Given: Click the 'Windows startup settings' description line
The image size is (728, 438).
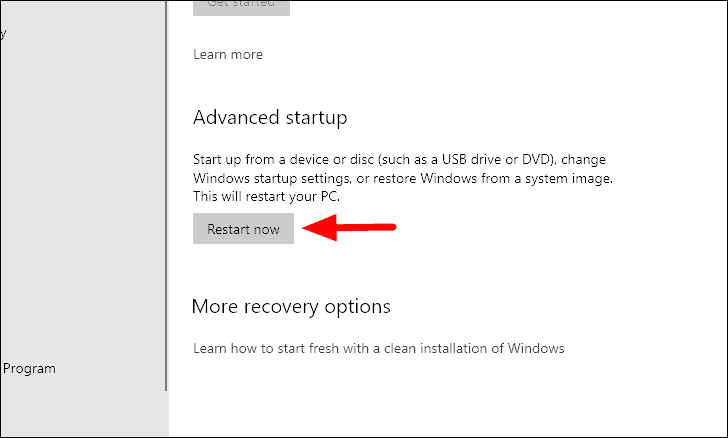Looking at the screenshot, I should 403,178.
